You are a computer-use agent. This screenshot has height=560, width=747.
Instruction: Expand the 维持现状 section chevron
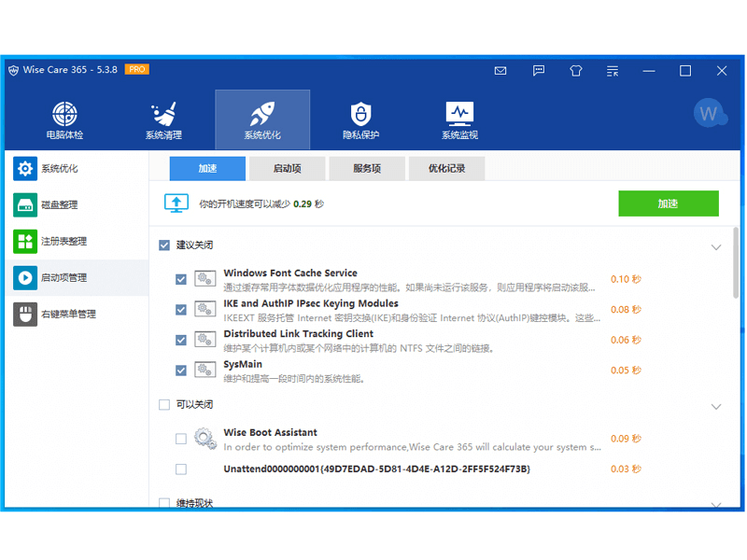click(716, 504)
